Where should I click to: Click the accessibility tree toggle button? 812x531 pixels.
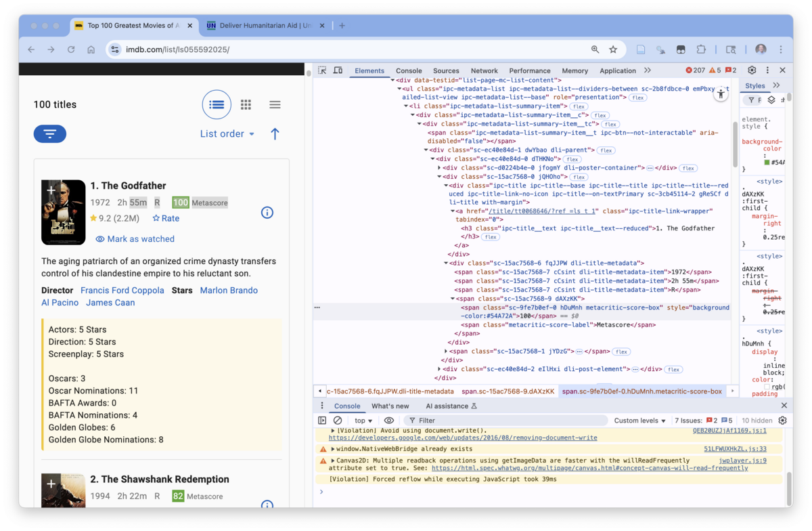pyautogui.click(x=721, y=95)
